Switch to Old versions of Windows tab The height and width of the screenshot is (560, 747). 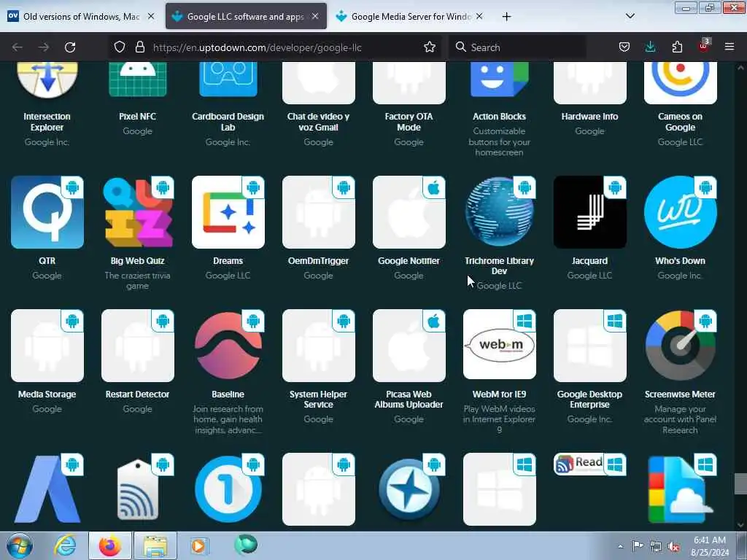pos(81,16)
